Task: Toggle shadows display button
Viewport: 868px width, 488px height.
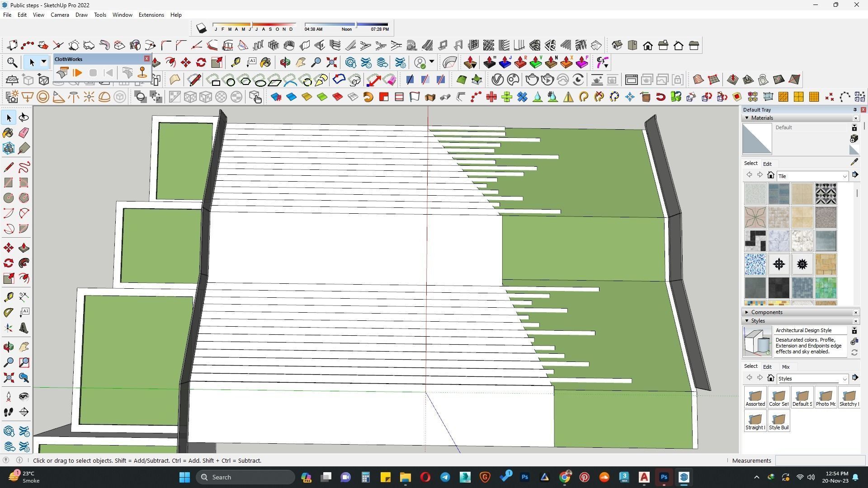Action: (x=201, y=28)
